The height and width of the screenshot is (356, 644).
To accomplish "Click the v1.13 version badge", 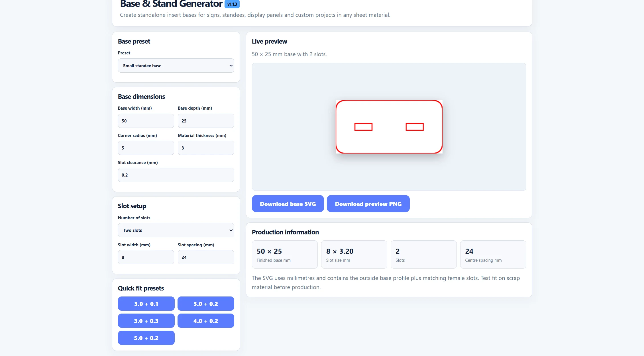I will click(232, 4).
